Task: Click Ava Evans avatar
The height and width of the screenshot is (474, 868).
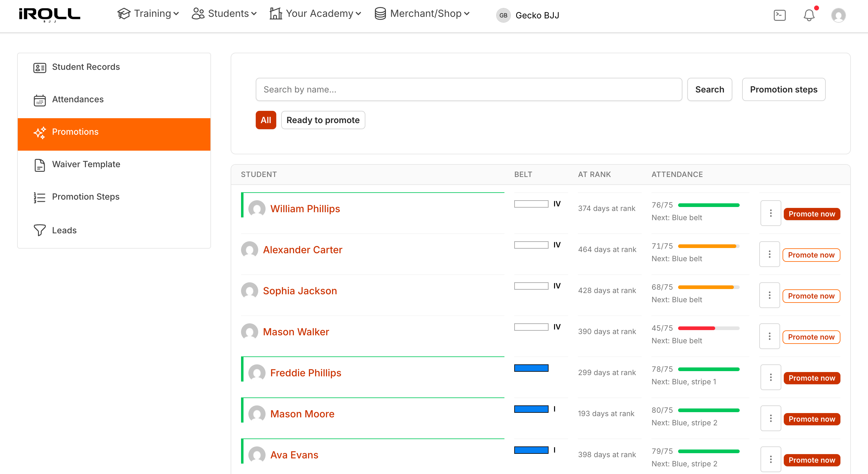Action: click(x=257, y=455)
